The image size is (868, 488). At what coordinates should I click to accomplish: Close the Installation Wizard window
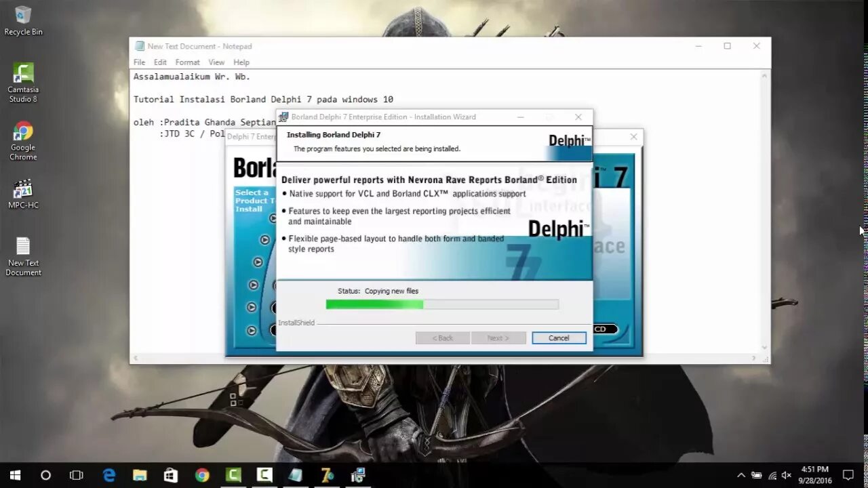578,117
